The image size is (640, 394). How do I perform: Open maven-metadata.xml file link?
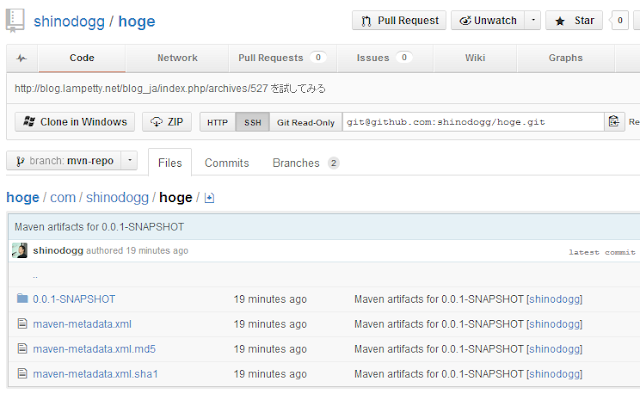pyautogui.click(x=82, y=324)
